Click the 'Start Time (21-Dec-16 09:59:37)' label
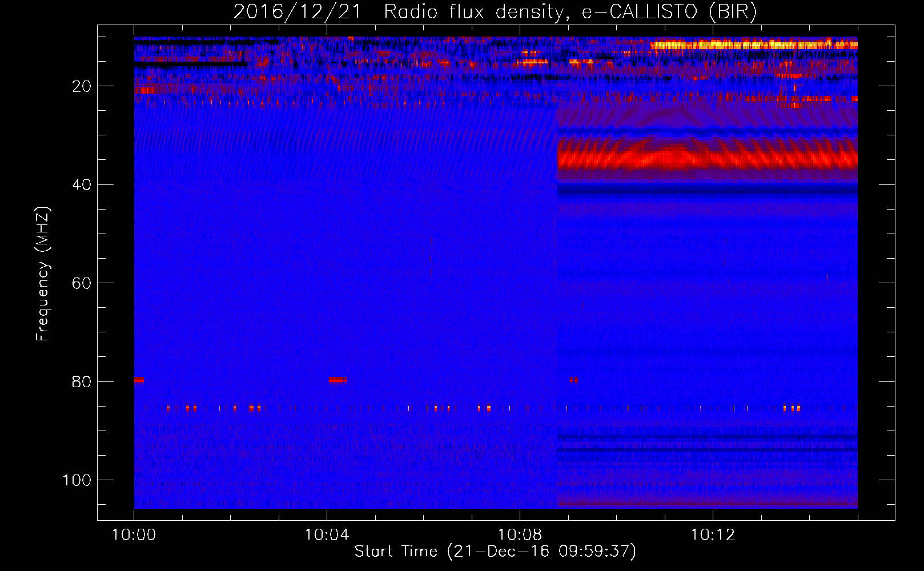Screen dimensions: 924x571 pos(495,552)
